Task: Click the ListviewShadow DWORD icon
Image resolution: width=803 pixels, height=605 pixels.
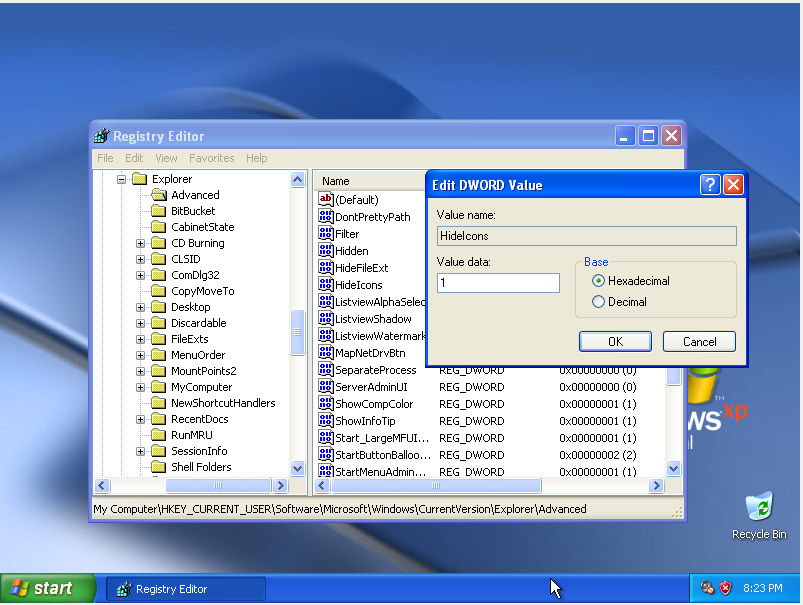Action: (x=326, y=318)
